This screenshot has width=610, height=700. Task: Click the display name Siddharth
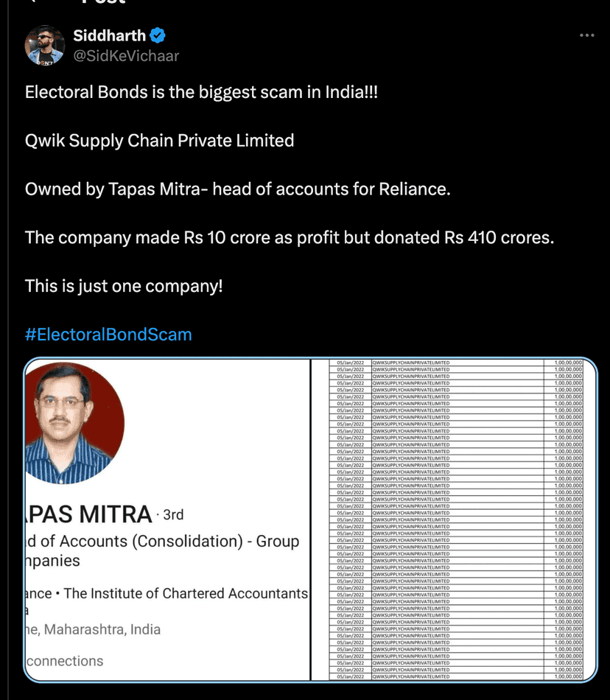[108, 35]
